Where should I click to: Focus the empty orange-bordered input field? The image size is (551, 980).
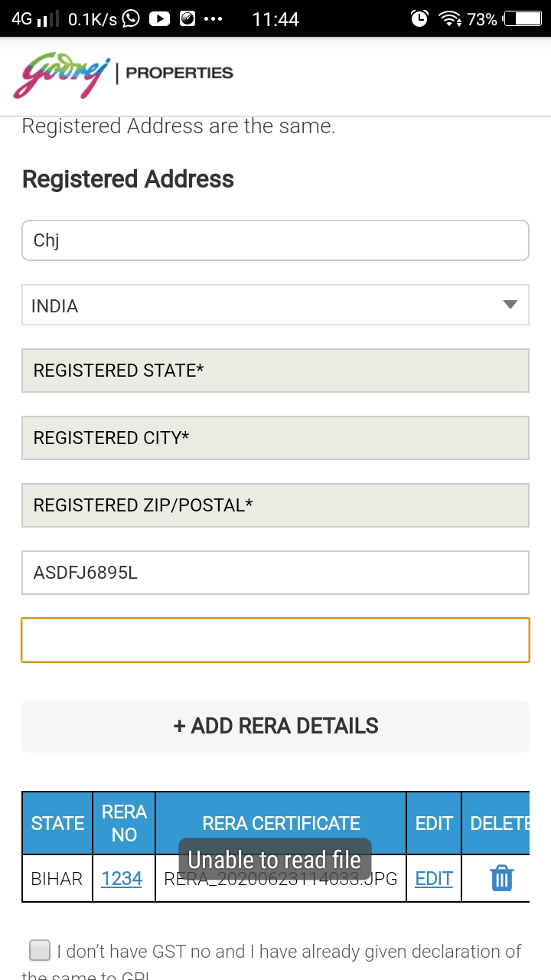click(275, 640)
